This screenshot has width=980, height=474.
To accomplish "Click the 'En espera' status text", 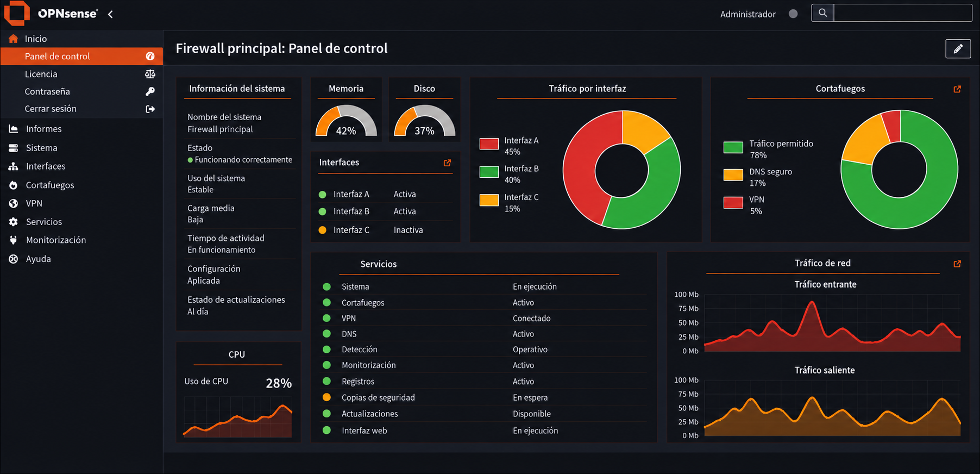I will click(x=530, y=397).
